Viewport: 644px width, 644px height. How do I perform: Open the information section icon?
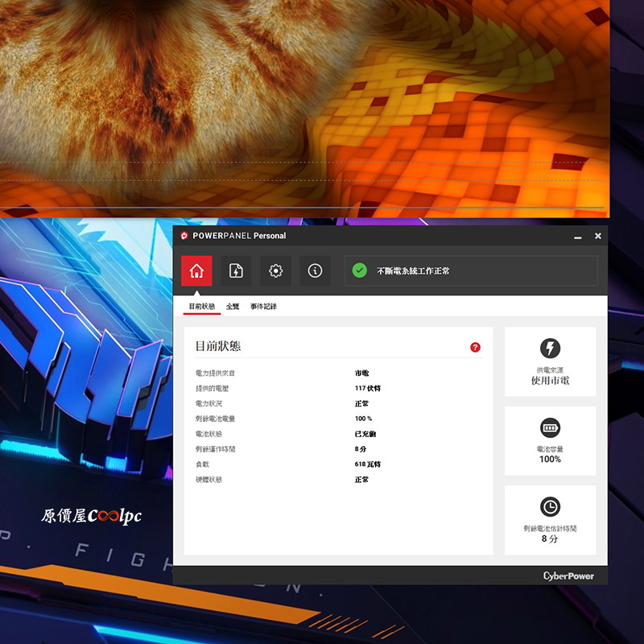(315, 270)
